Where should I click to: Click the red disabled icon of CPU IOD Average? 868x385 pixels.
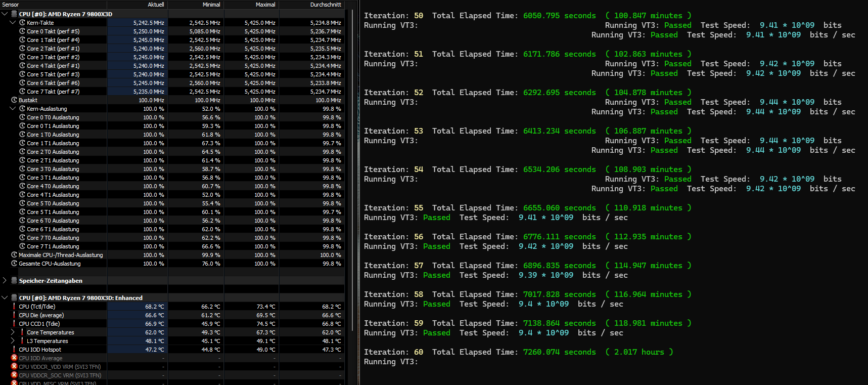click(x=14, y=358)
